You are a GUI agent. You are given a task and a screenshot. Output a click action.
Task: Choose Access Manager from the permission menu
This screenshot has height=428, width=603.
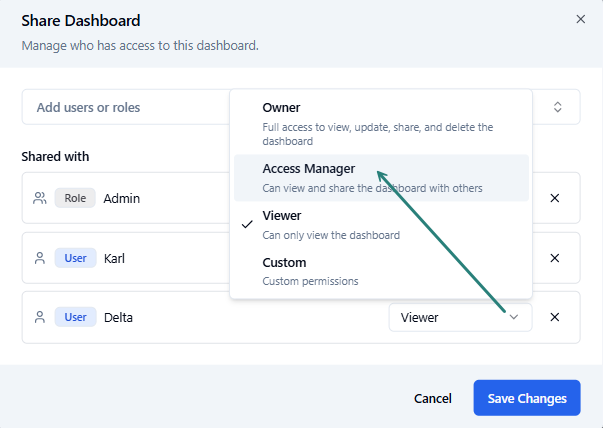(x=380, y=177)
